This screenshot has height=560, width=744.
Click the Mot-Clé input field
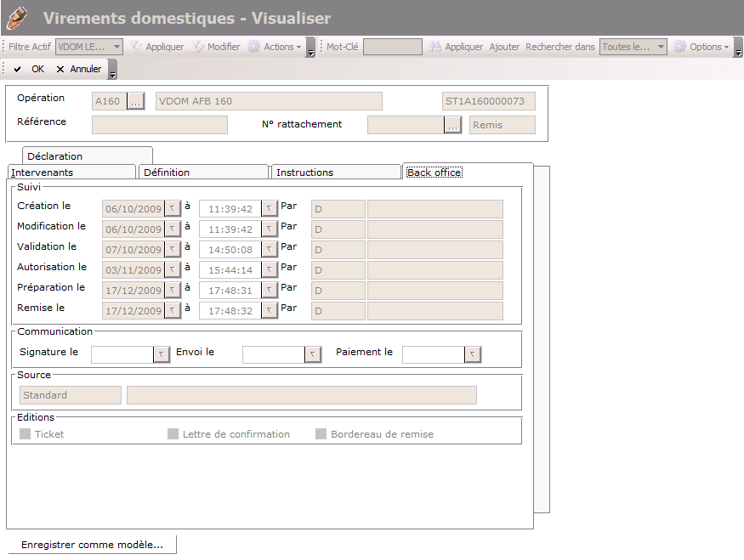click(x=392, y=48)
